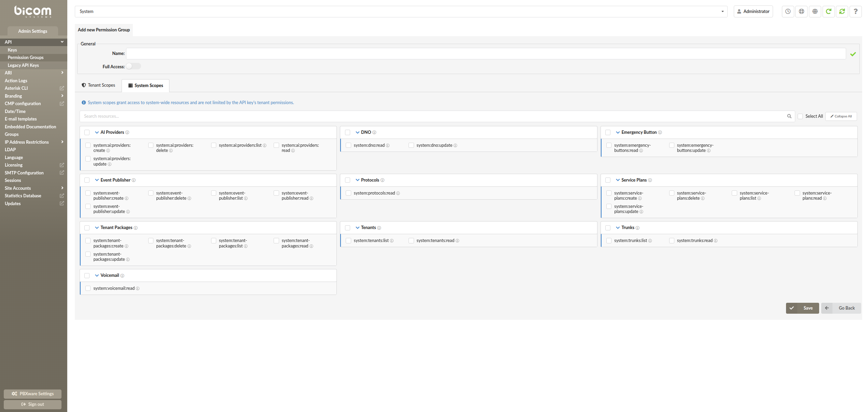This screenshot has width=868, height=412.
Task: Open help with the question mark icon
Action: [x=856, y=11]
